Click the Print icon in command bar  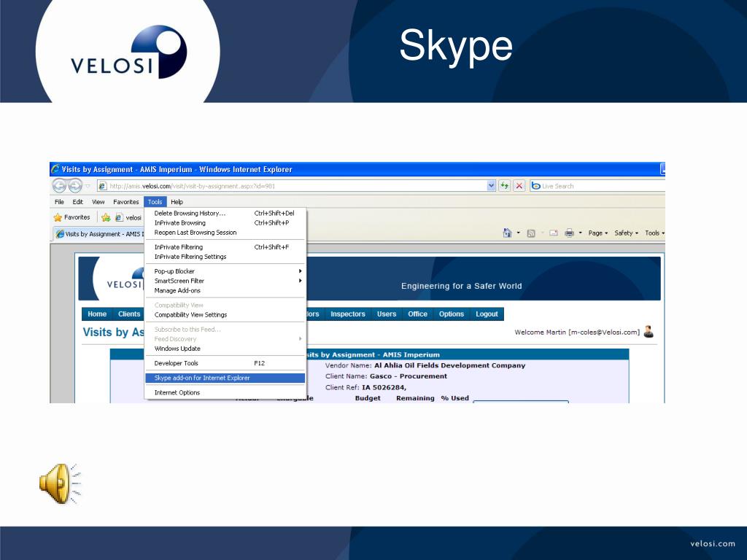coord(569,233)
